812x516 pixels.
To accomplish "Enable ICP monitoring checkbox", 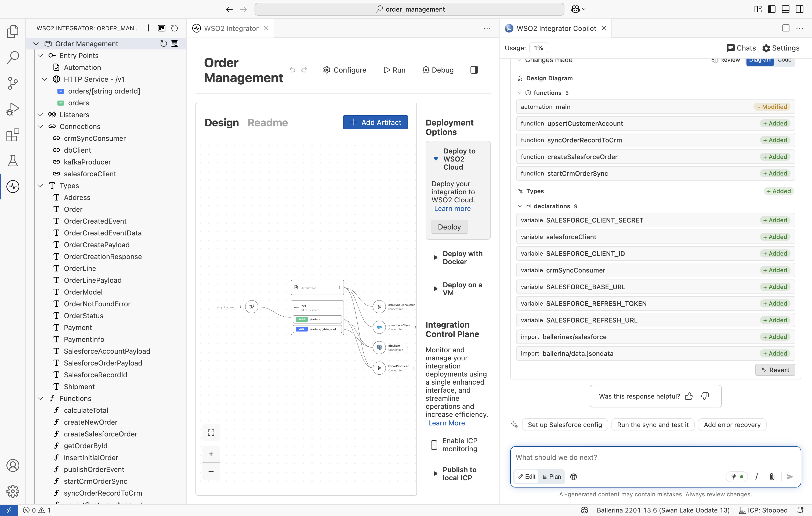I will (434, 445).
